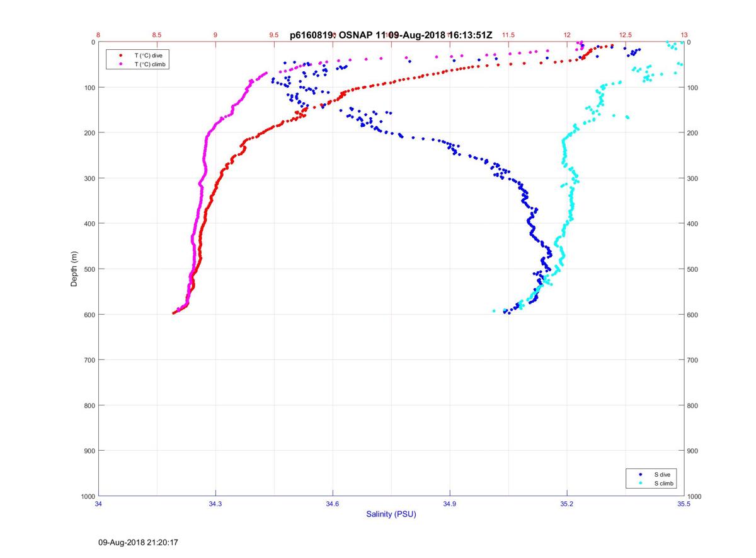Viewport: 756px width, 558px height.
Task: Click the '700' tick on the right depth axis
Action: pos(693,360)
